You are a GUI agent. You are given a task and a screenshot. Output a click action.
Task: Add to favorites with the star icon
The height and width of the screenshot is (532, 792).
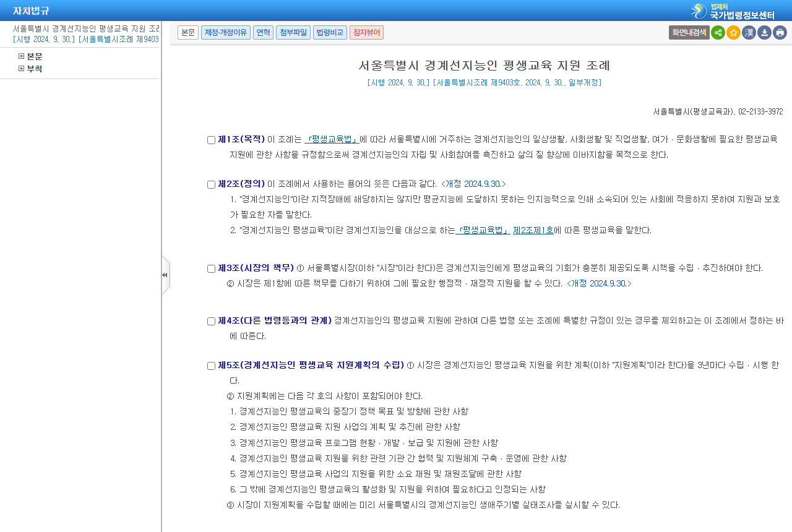(733, 33)
